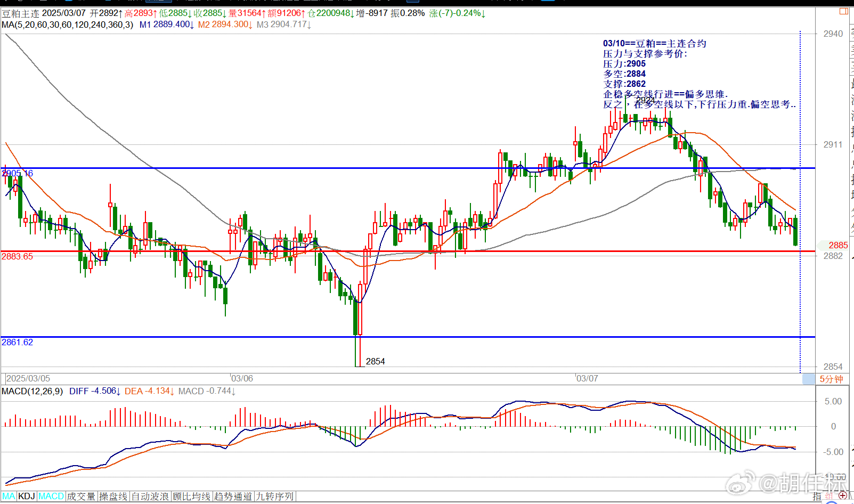
Task: Click the 指 button at bottom right
Action: pos(817,497)
